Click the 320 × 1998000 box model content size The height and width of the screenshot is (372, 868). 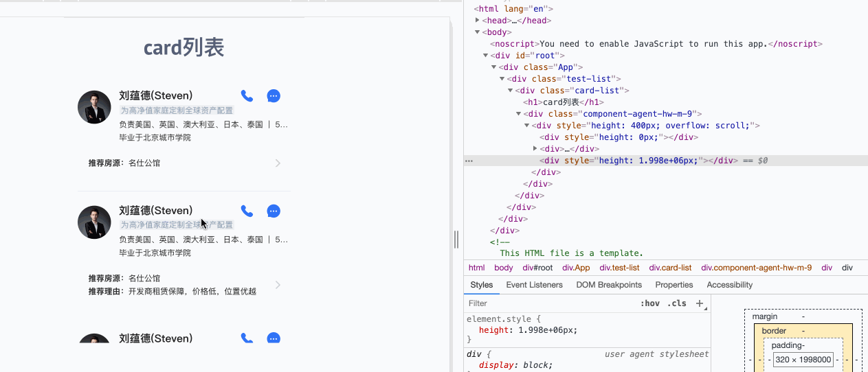[803, 360]
